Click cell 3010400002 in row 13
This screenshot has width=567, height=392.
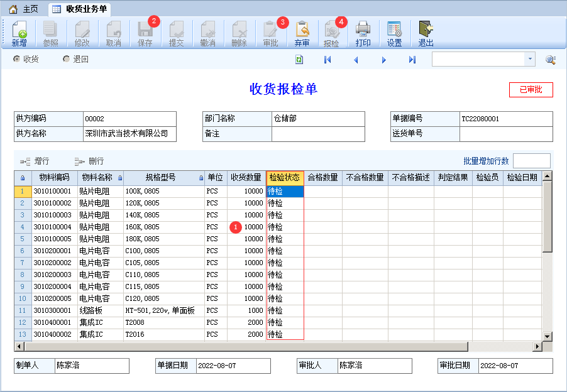[54, 334]
